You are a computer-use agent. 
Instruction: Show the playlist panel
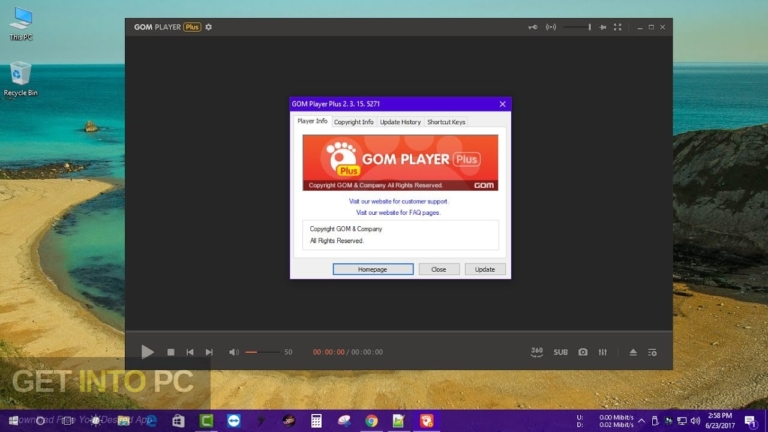[x=652, y=352]
